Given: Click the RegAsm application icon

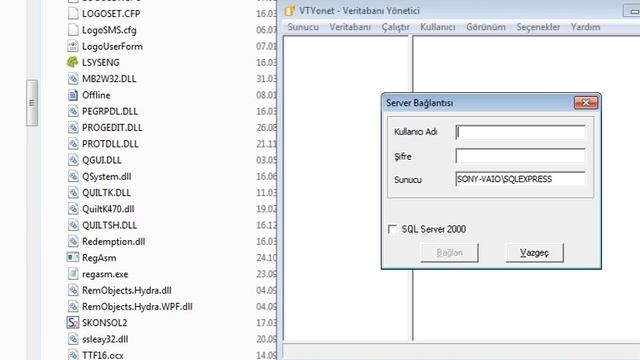Looking at the screenshot, I should coord(73,258).
